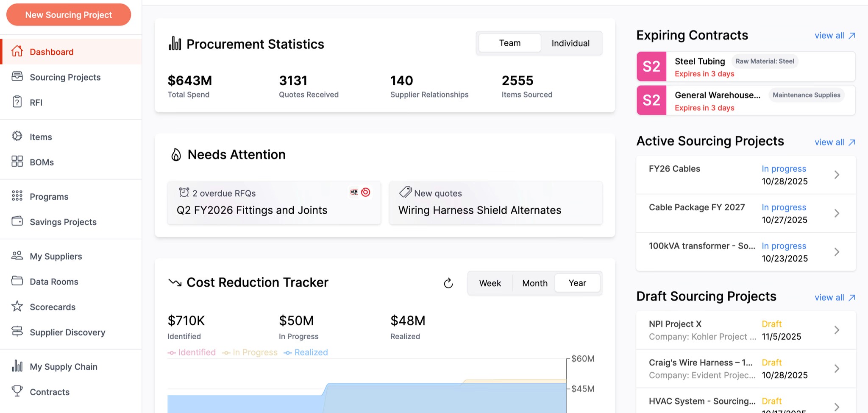Click the Raw Material: Steel tag

[x=765, y=61]
